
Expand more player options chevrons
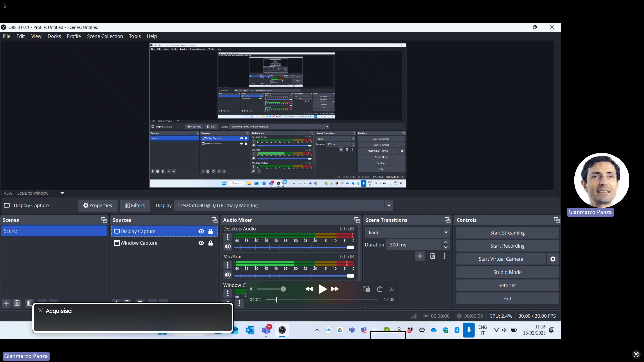pyautogui.click(x=392, y=289)
